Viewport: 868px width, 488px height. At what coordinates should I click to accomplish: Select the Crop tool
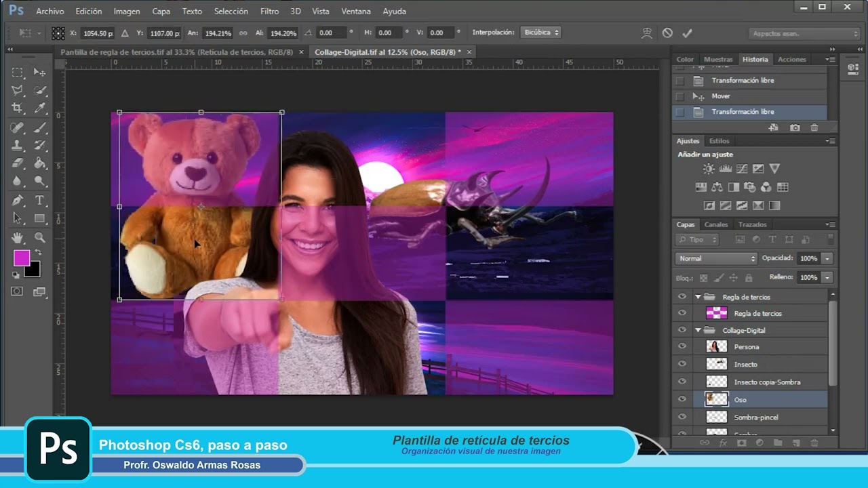(18, 108)
